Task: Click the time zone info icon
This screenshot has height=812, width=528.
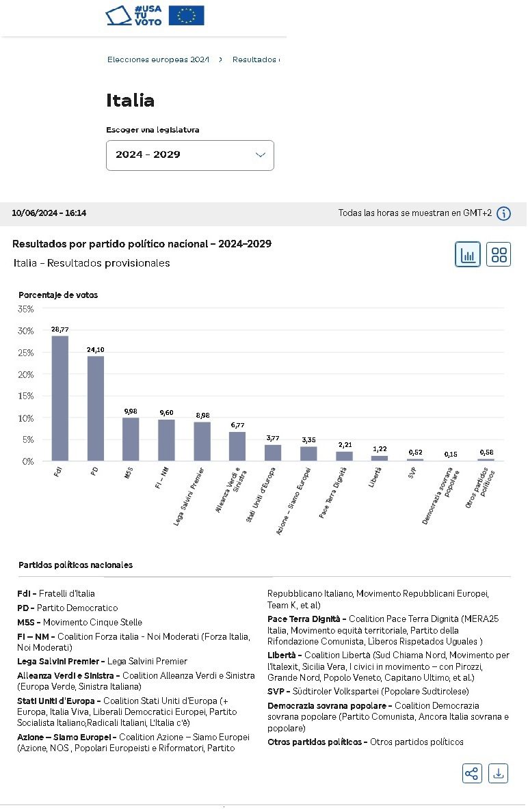Action: click(x=503, y=213)
